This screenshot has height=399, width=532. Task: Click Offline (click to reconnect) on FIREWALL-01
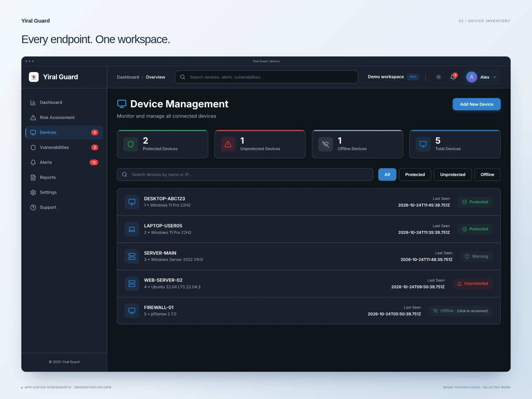pyautogui.click(x=460, y=311)
